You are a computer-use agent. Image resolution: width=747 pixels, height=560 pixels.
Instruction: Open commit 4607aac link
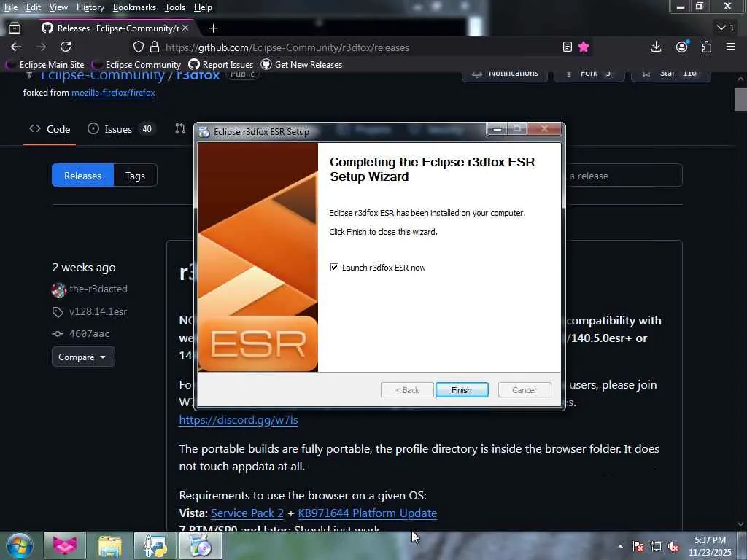tap(89, 334)
